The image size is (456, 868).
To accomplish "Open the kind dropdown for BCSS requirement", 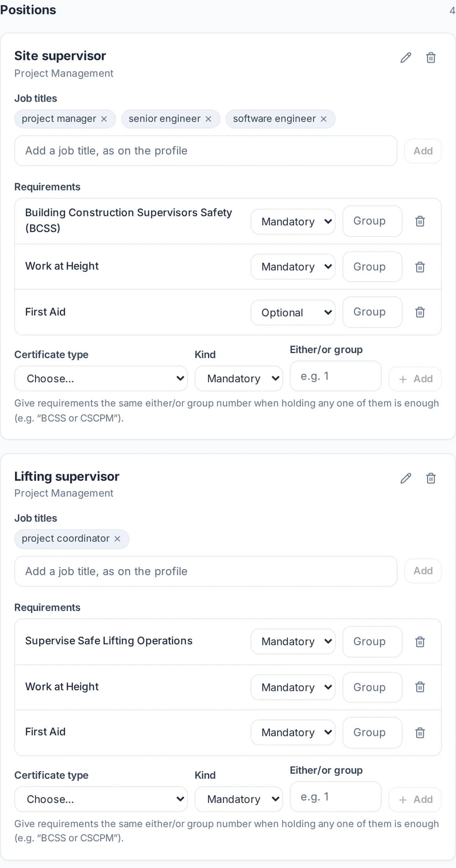I will (x=293, y=221).
